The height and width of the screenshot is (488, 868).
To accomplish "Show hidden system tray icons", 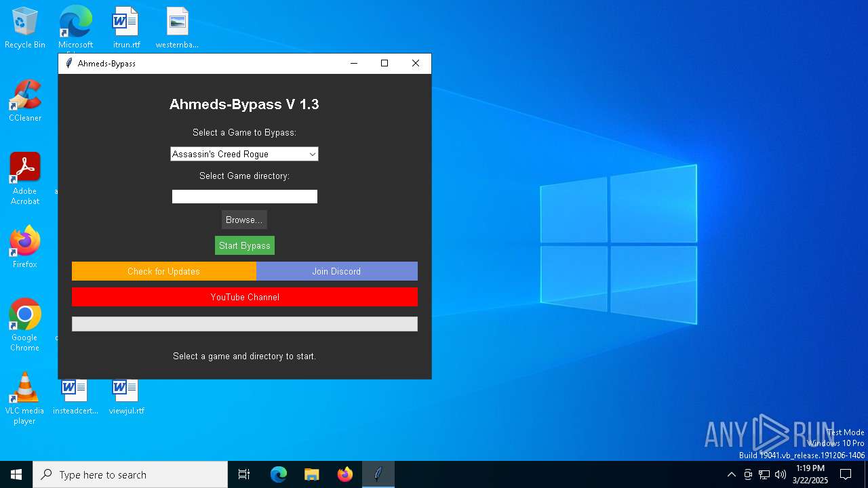I will [731, 474].
